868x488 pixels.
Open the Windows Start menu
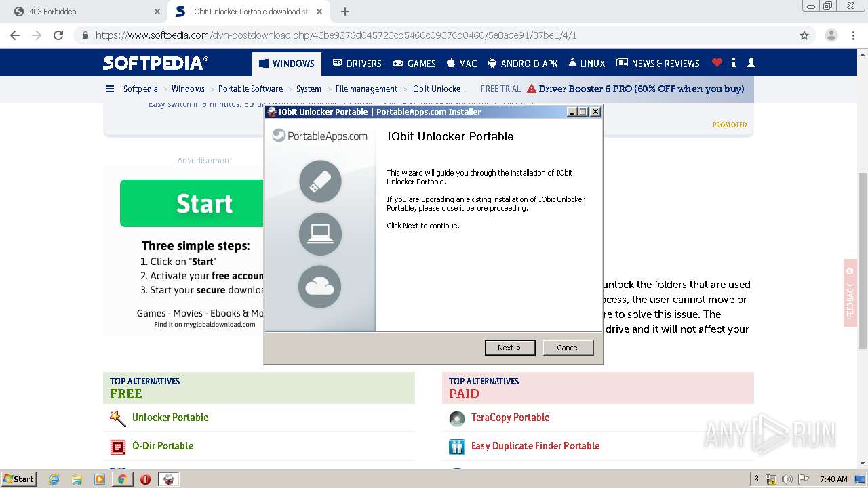click(18, 479)
